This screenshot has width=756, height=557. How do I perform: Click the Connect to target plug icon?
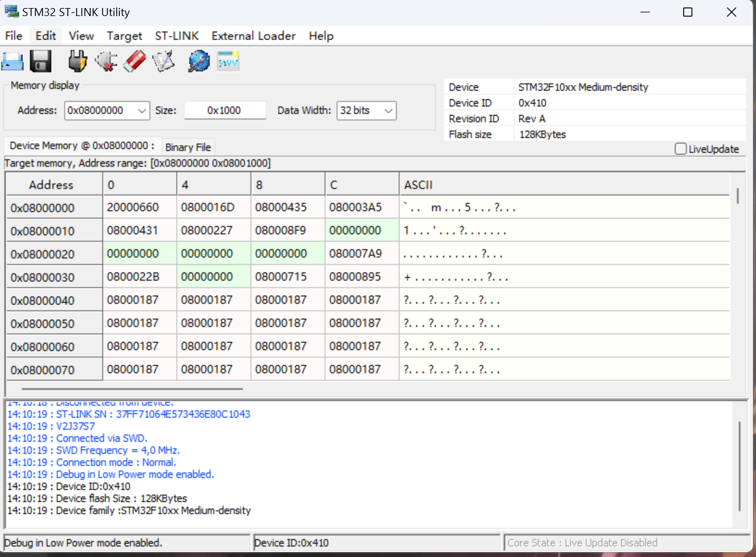78,61
